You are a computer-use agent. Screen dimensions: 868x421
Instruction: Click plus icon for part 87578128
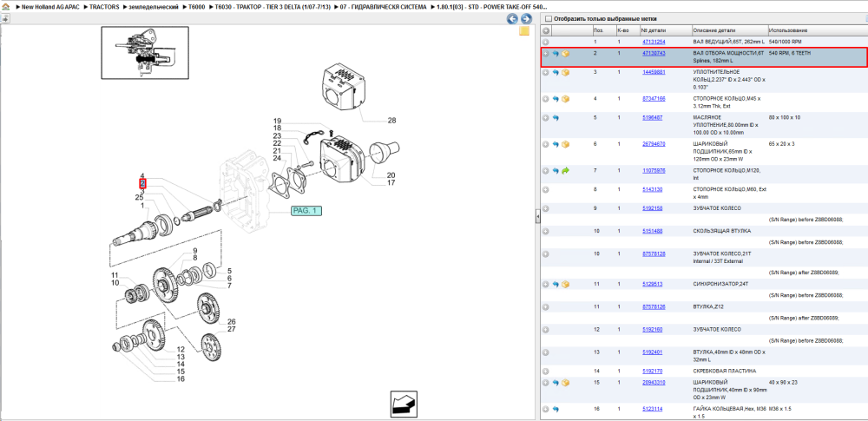coord(546,253)
